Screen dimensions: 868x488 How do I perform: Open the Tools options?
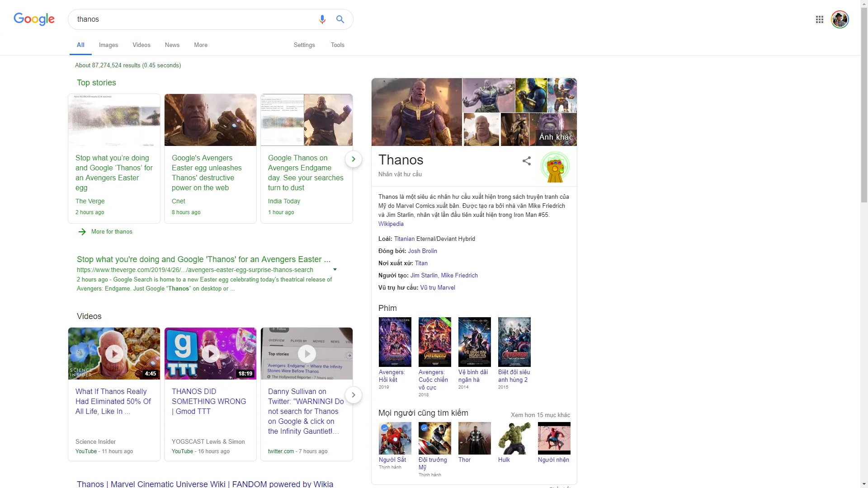[338, 45]
